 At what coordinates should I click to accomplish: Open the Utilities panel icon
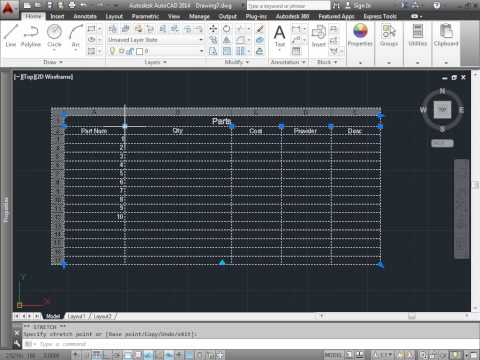coord(418,35)
